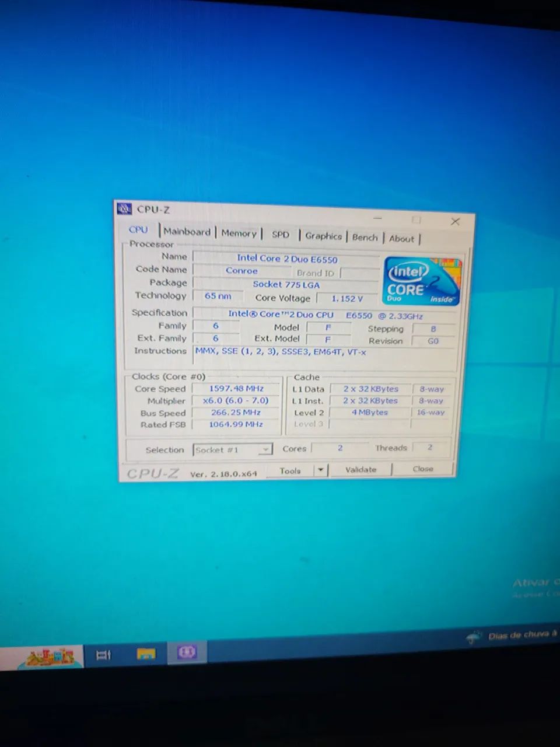
Task: Click the L1 Inst. value 2 x 32 KBytes
Action: point(370,401)
